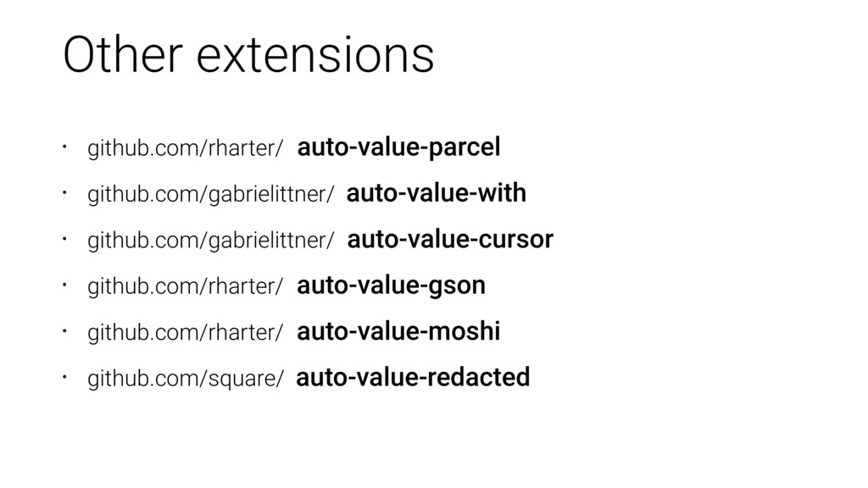Click the bold auto-value-gson text
Image resolution: width=868 pixels, height=488 pixels.
pyautogui.click(x=392, y=286)
